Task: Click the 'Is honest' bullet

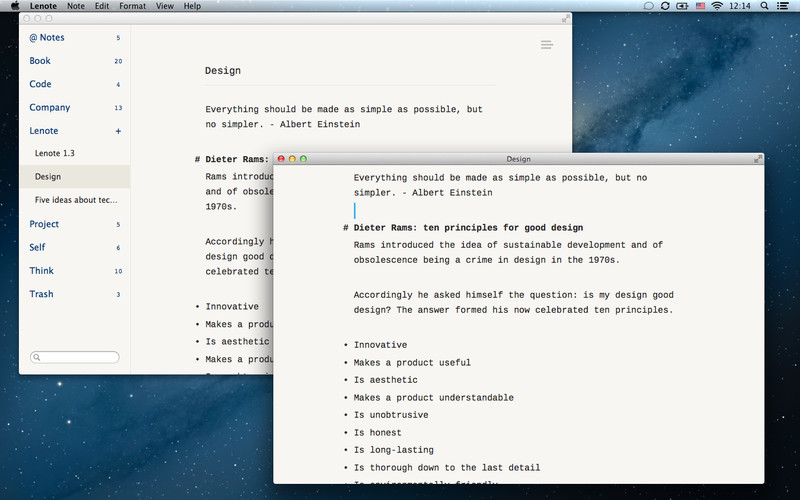Action: pos(378,433)
